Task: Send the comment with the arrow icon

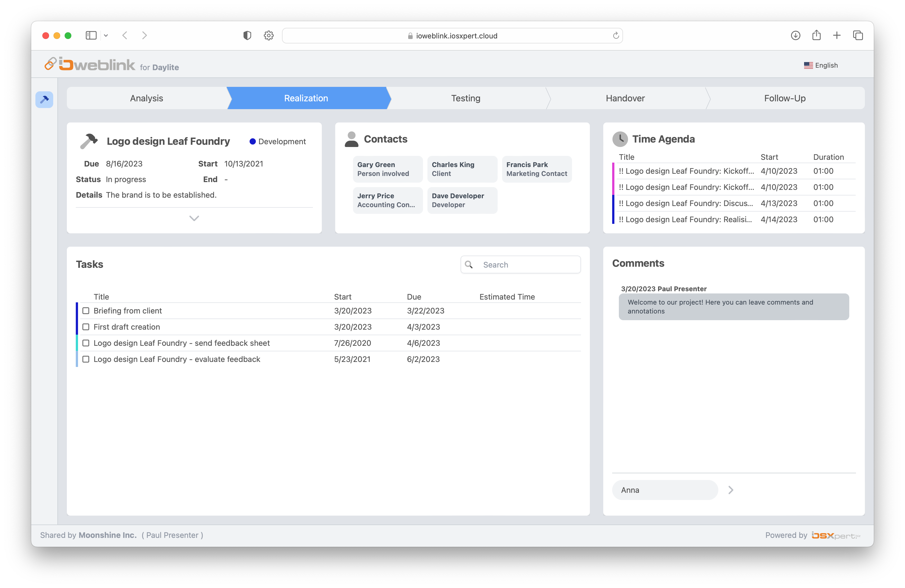Action: 731,490
